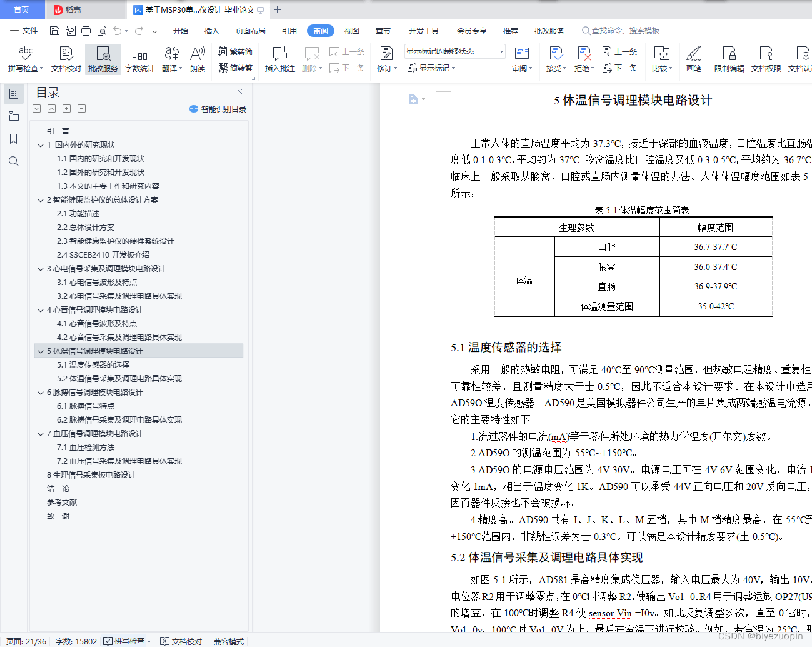Switch to the 视图 ribbon tab

[352, 31]
